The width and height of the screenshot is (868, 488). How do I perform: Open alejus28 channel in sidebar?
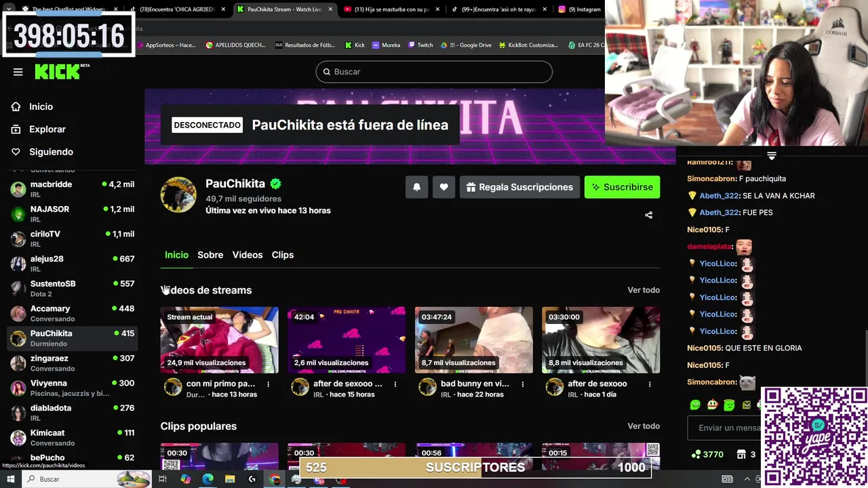[x=72, y=264]
